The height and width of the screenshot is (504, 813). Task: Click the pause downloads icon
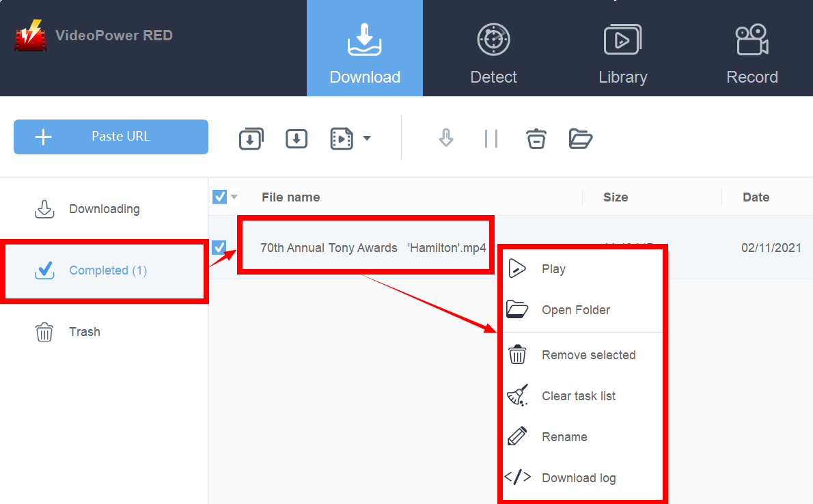pyautogui.click(x=491, y=139)
